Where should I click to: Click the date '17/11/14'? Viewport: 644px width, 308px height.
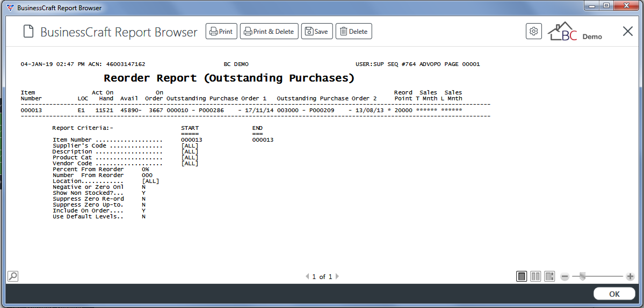259,111
